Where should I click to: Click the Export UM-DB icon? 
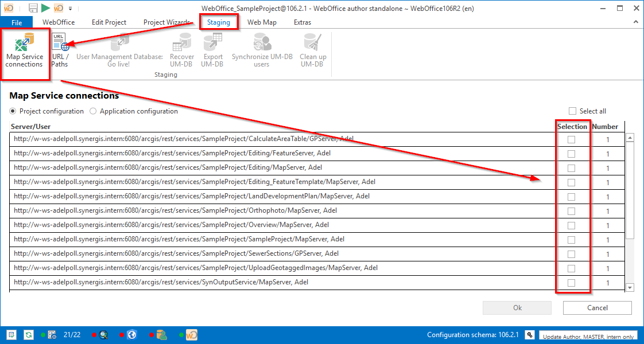212,50
